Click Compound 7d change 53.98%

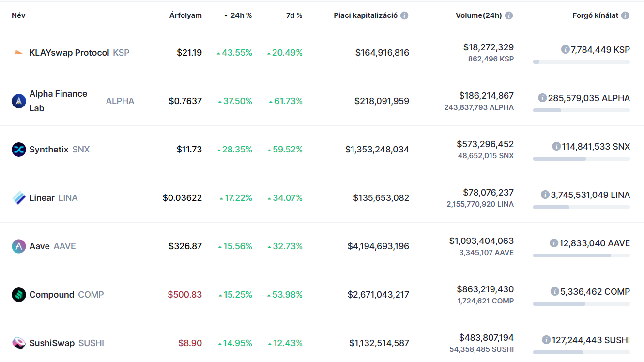pyautogui.click(x=285, y=295)
